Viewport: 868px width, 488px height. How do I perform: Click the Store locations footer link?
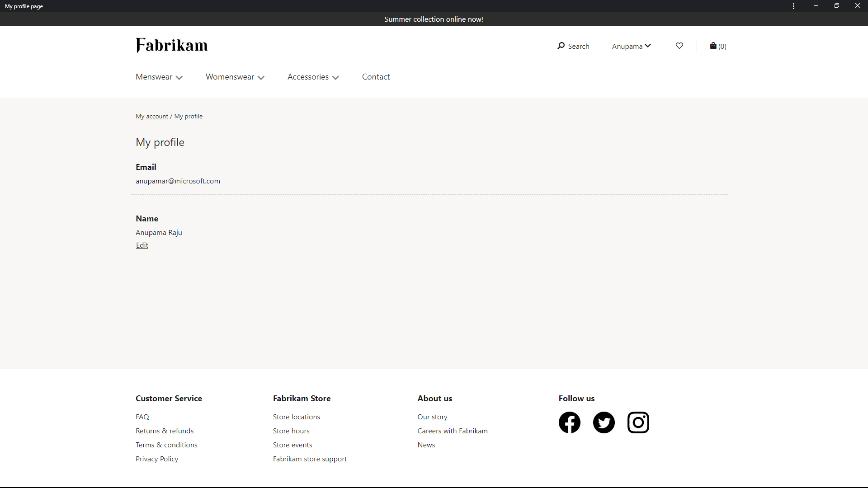pyautogui.click(x=296, y=417)
